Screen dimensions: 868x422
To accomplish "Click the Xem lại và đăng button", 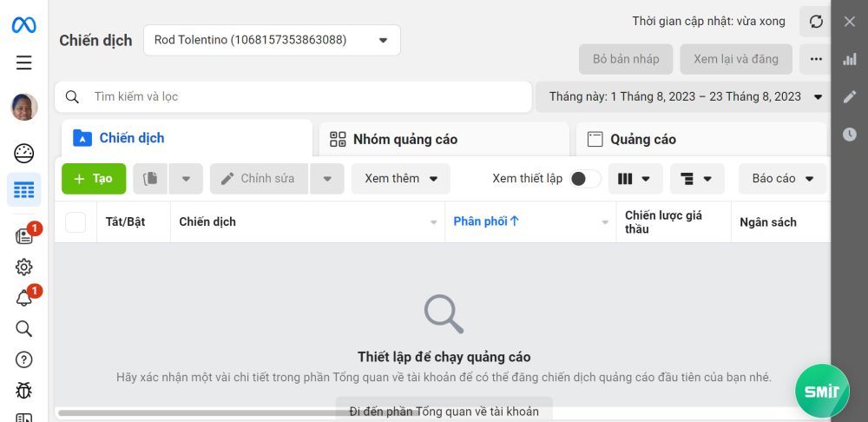I will (x=736, y=59).
